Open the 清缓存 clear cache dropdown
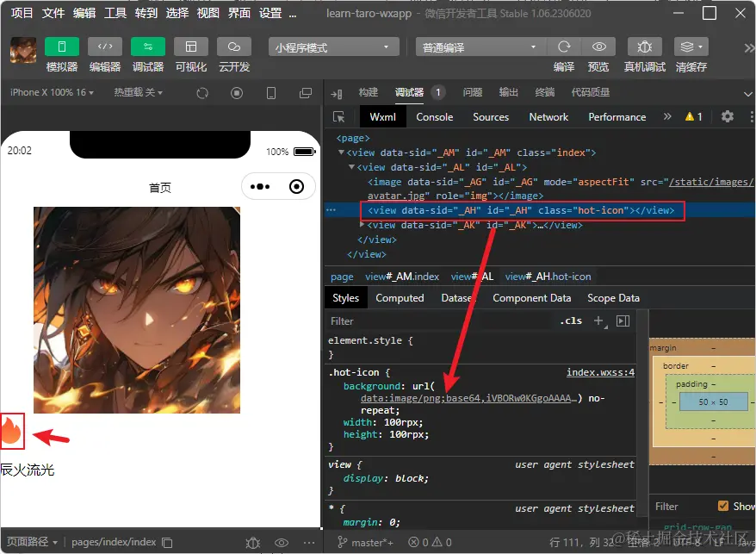Image resolution: width=756 pixels, height=554 pixels. pos(691,47)
